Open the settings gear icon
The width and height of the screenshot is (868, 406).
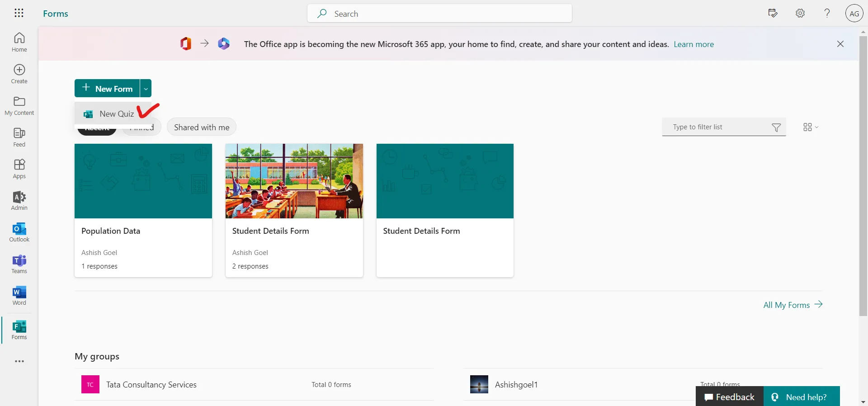coord(800,13)
